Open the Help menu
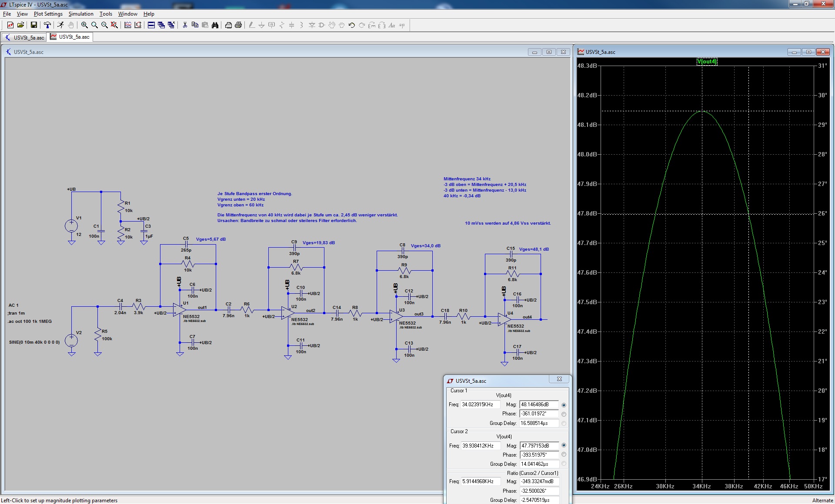835x504 pixels. [x=149, y=14]
